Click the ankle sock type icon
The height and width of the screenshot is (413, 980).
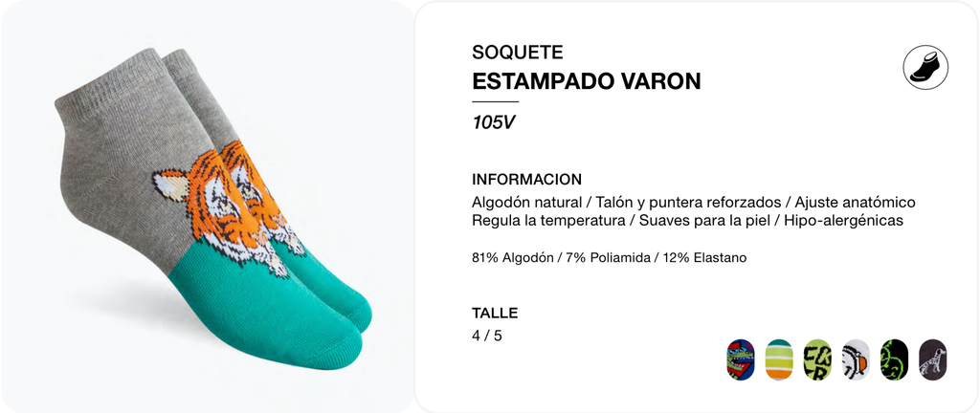[x=925, y=67]
